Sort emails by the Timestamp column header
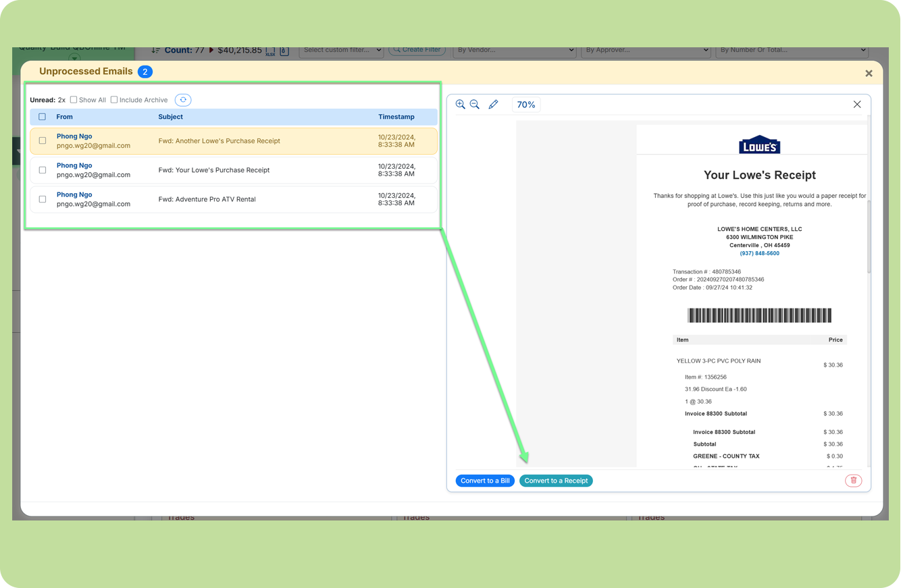 (396, 117)
